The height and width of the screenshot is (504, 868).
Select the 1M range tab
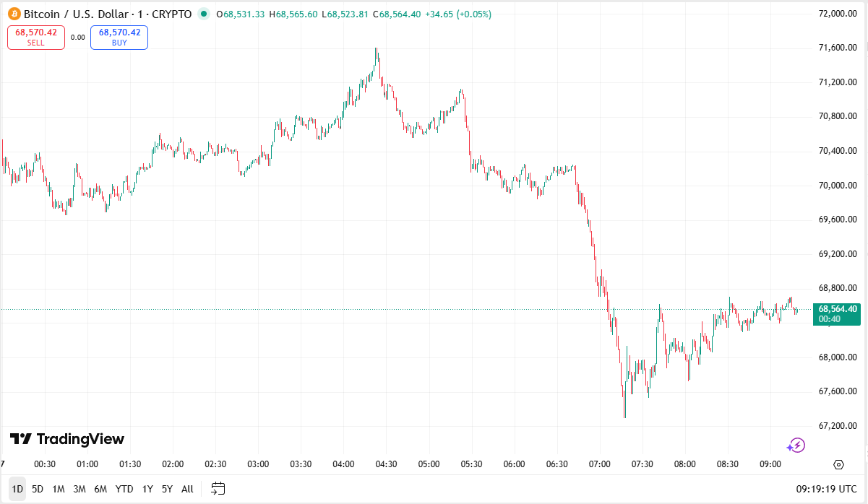coord(59,489)
